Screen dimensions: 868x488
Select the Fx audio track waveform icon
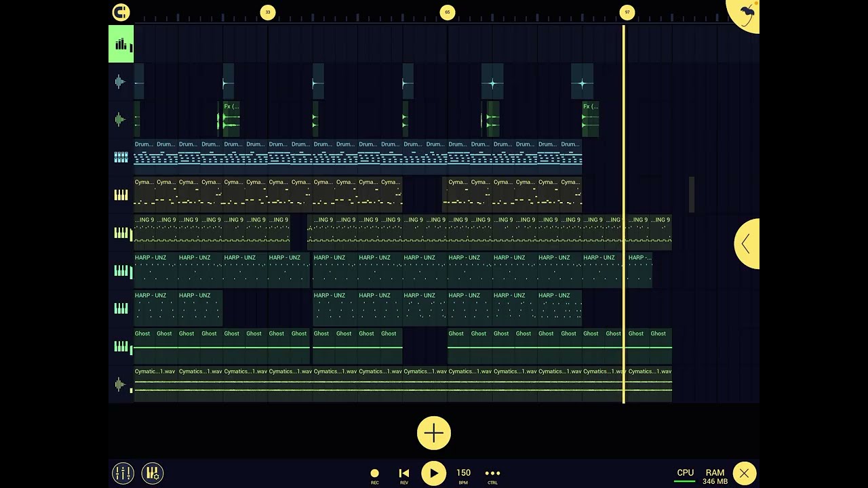[121, 120]
